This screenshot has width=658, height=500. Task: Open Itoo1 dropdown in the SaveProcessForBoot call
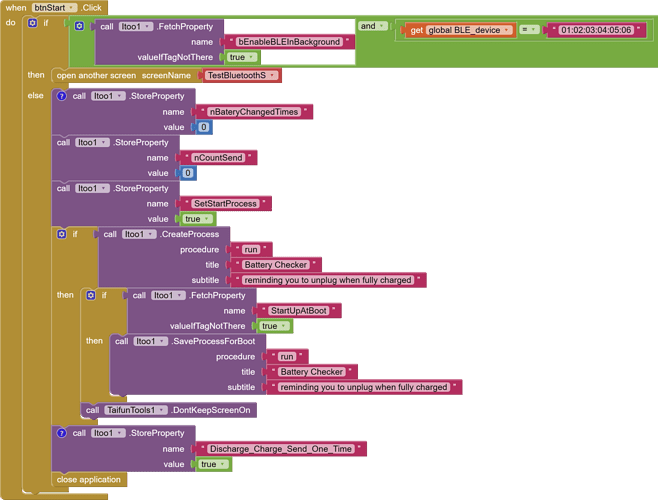(x=150, y=341)
